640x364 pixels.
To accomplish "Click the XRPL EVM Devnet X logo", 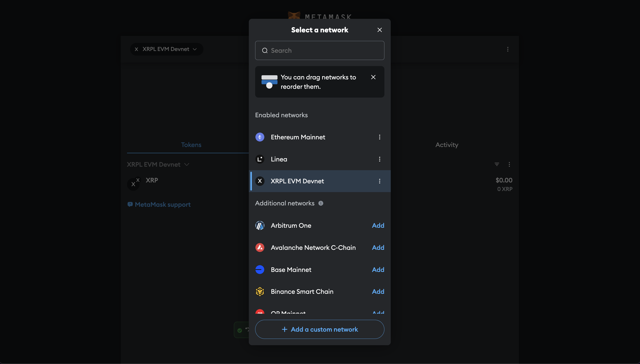I will (260, 181).
